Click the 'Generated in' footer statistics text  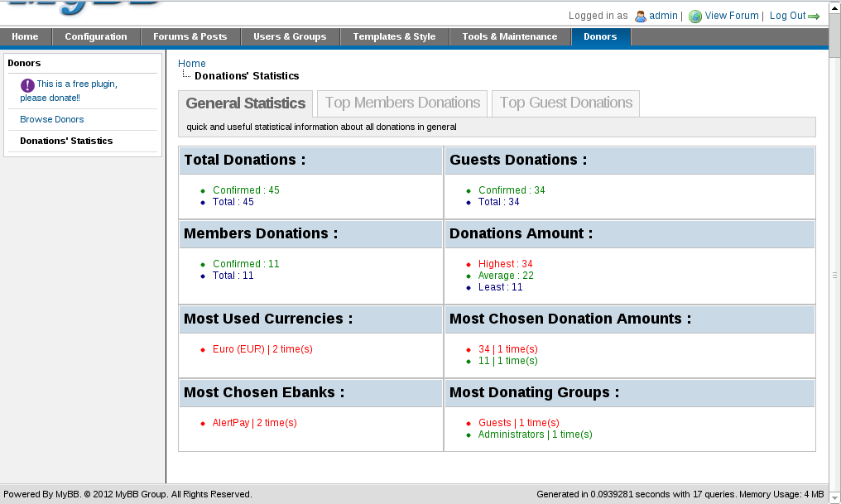pos(680,494)
